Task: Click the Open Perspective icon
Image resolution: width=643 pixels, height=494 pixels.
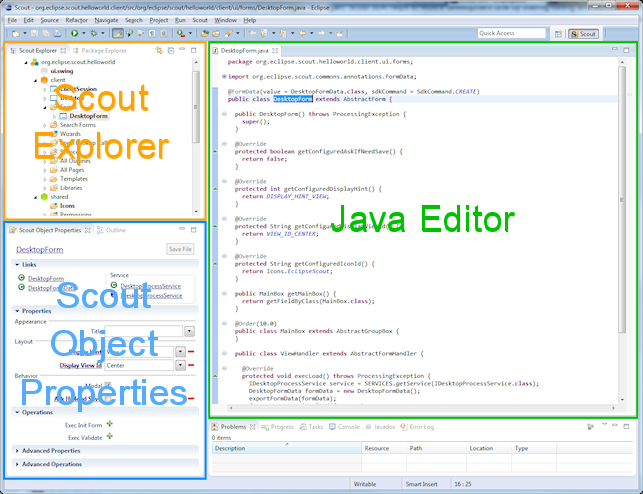Action: [559, 34]
